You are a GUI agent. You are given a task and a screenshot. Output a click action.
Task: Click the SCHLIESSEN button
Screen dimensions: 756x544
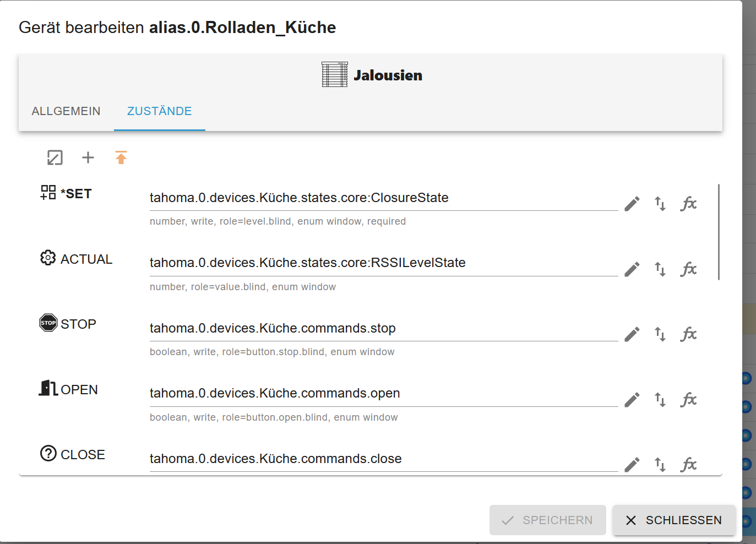click(674, 520)
